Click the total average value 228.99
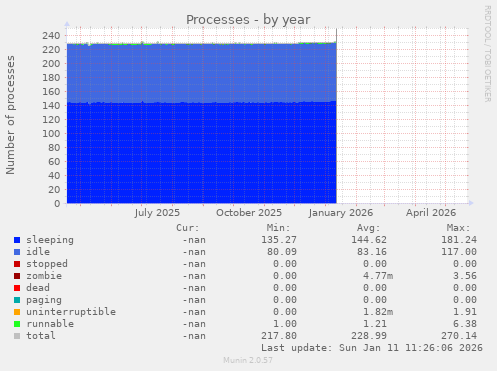 tap(369, 336)
